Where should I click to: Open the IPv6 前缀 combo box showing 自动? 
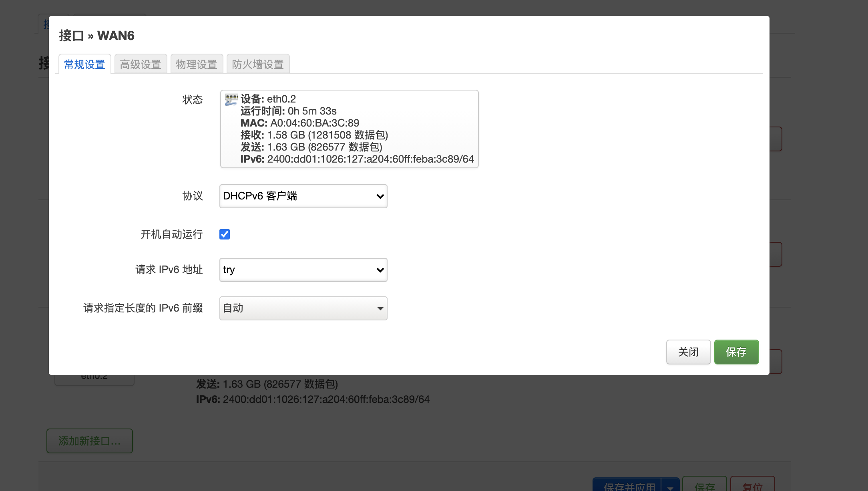[x=303, y=308]
